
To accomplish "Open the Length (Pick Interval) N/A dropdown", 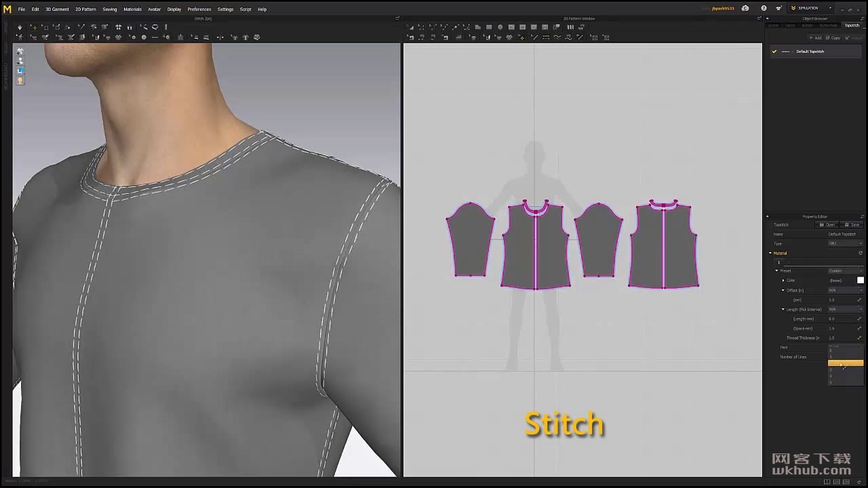I will click(x=846, y=309).
